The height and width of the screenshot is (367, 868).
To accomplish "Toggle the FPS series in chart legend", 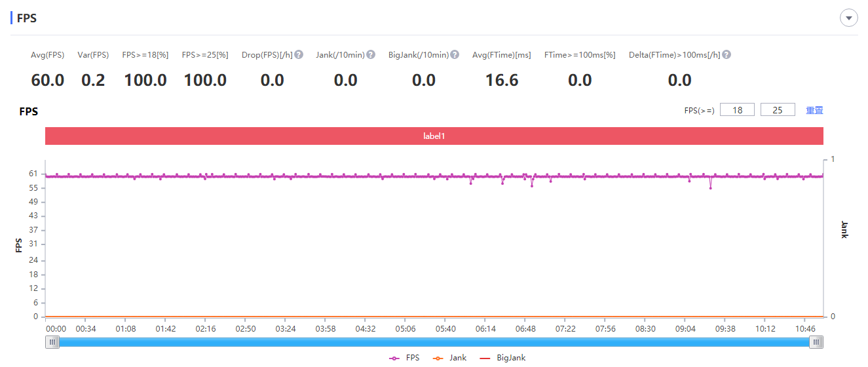I will click(x=404, y=358).
